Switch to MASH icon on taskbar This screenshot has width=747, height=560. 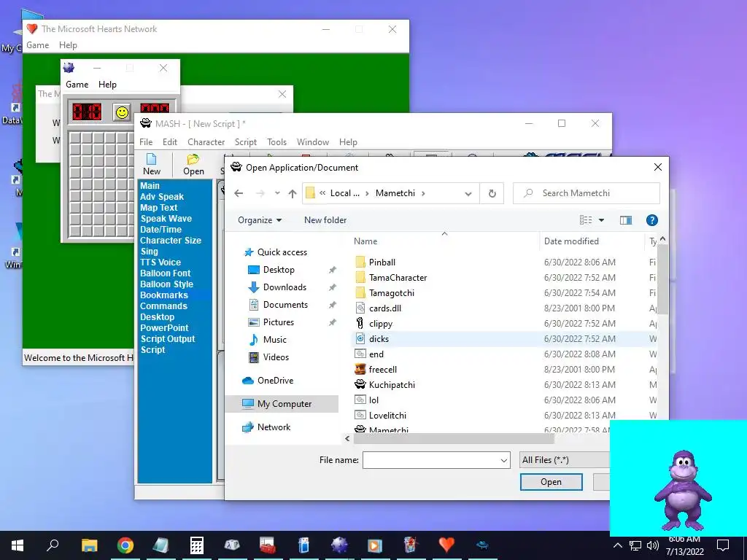coord(482,545)
